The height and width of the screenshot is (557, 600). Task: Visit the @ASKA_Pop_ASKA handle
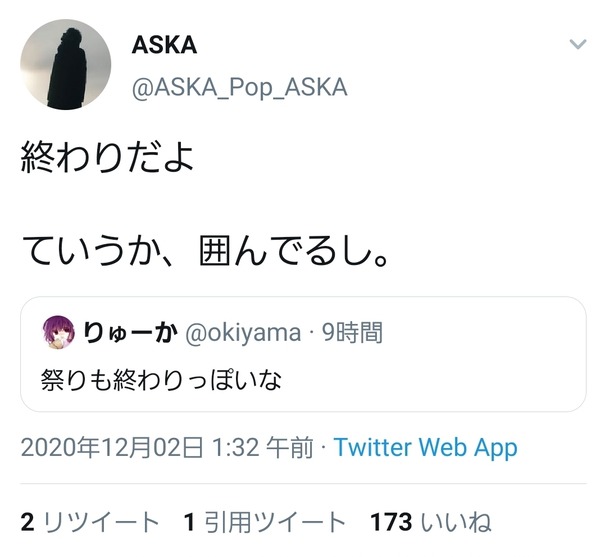click(x=240, y=87)
